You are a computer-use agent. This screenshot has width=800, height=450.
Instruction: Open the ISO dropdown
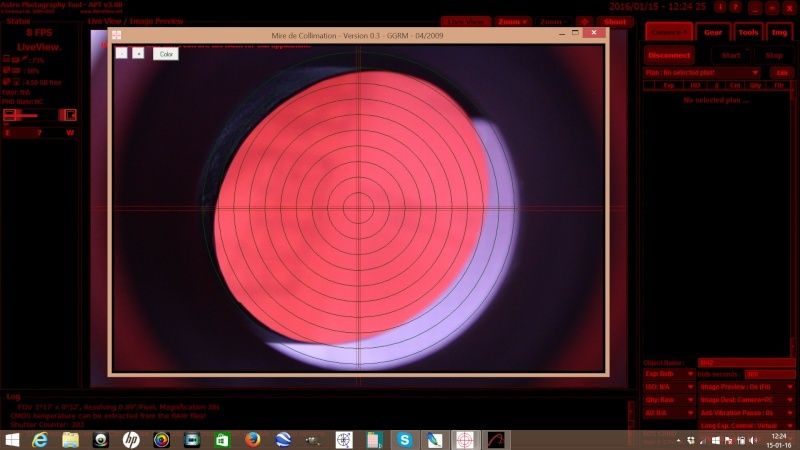pyautogui.click(x=669, y=387)
